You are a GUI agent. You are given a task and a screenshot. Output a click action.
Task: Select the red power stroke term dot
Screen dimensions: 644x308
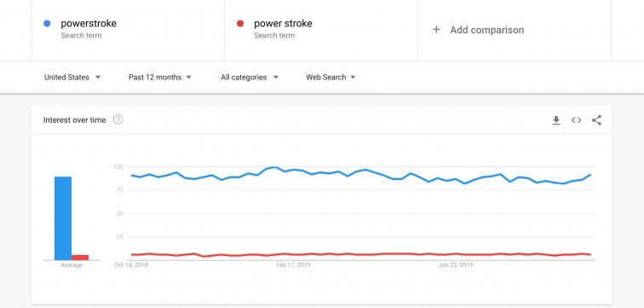click(x=240, y=23)
